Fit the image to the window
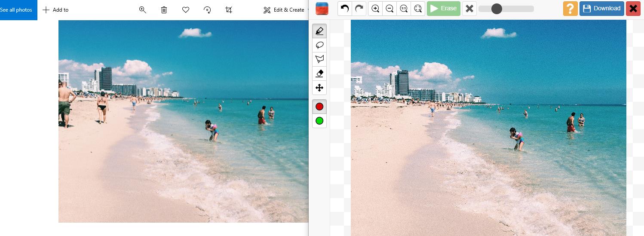 pyautogui.click(x=418, y=9)
